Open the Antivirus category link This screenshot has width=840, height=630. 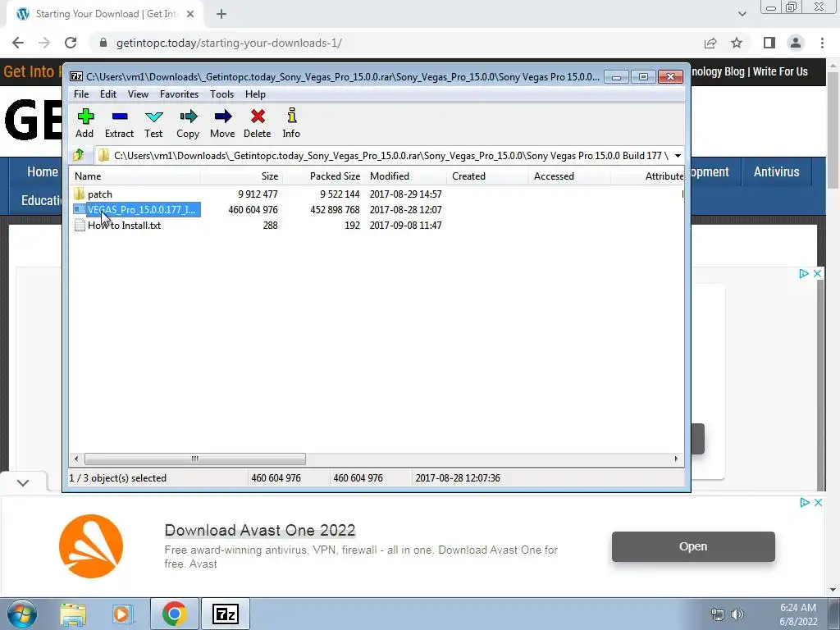(x=776, y=172)
